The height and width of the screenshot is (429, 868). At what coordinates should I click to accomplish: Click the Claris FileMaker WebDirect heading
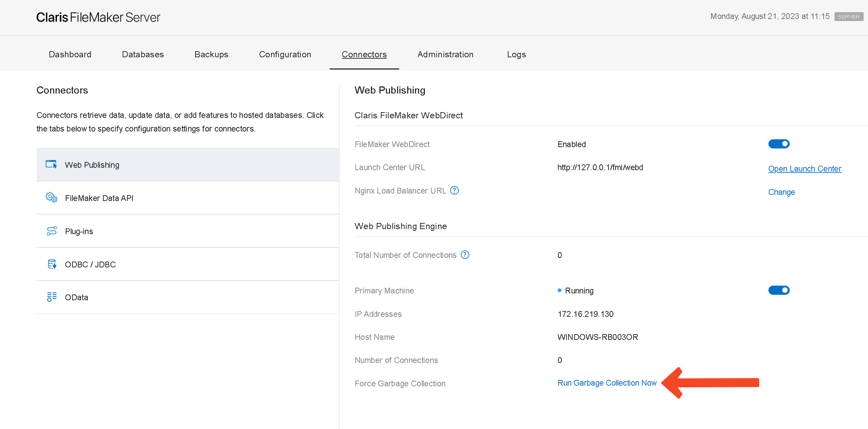[408, 115]
